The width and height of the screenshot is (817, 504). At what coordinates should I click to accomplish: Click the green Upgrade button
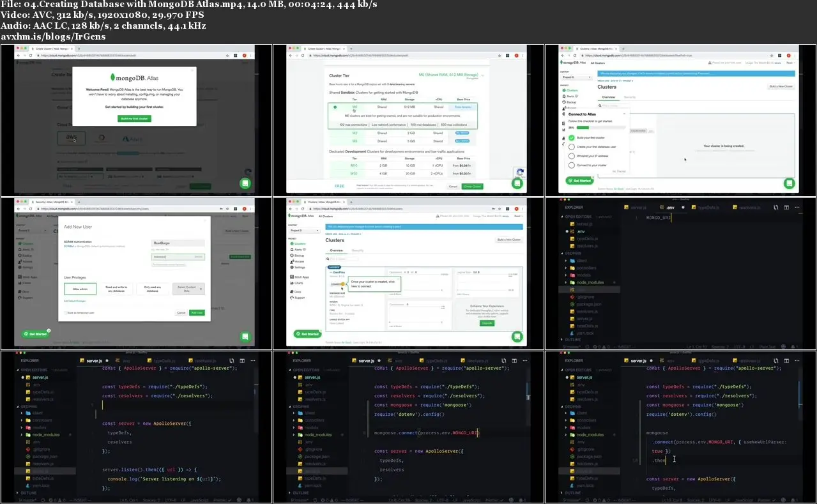(487, 323)
